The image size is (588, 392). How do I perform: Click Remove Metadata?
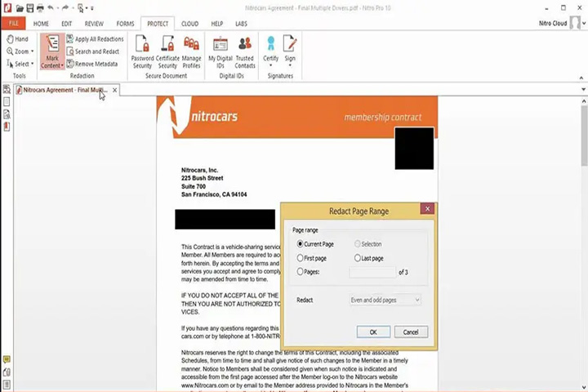click(x=91, y=64)
